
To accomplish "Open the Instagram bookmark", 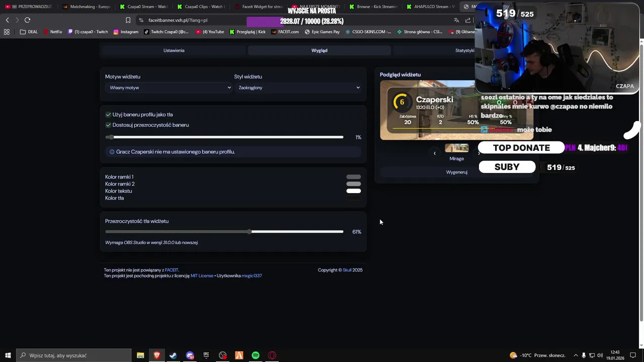I will pos(126,32).
